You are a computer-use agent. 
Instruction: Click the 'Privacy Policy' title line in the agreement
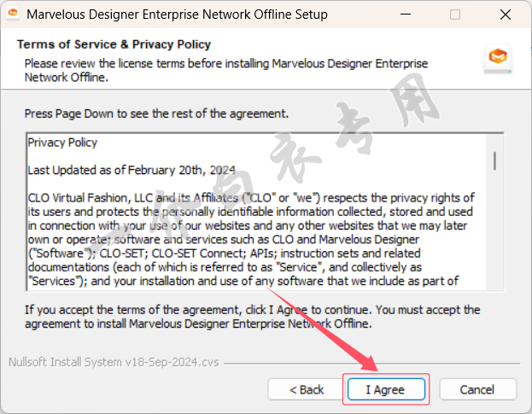pos(62,143)
